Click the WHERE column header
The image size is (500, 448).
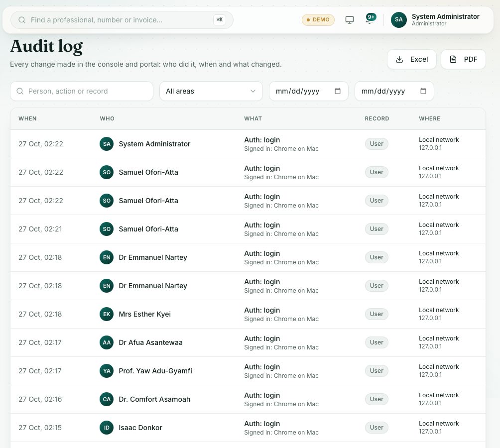click(x=429, y=118)
